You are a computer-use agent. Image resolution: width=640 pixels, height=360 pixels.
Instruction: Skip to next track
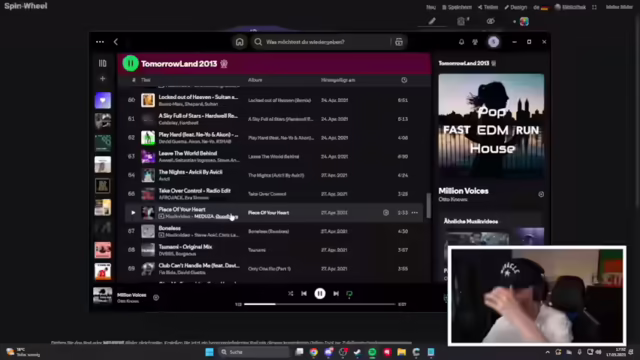pos(336,293)
